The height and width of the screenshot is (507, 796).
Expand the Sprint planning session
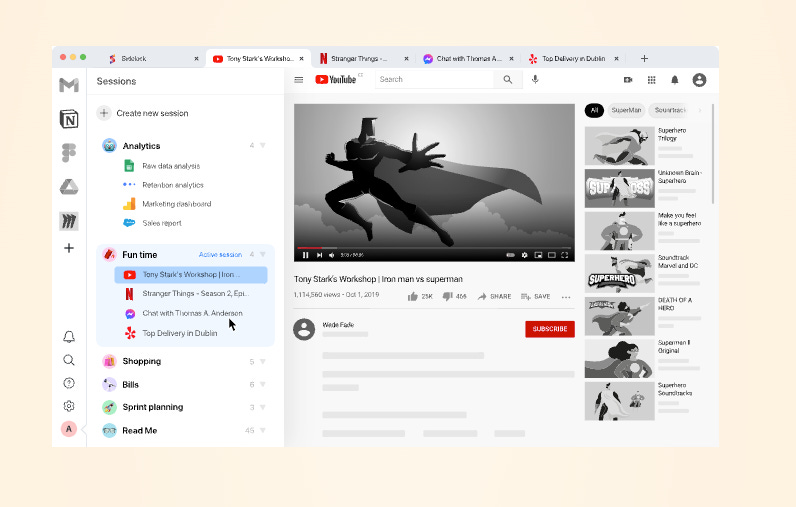pyautogui.click(x=262, y=407)
